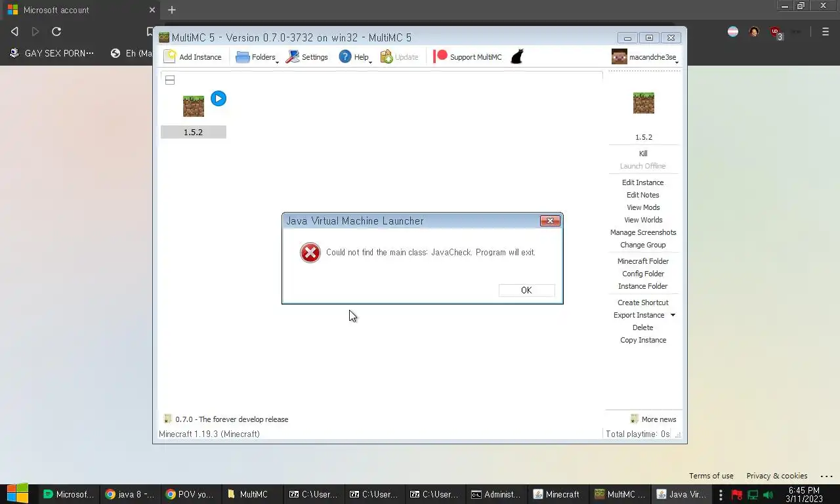Click the Update toolbar button
The width and height of the screenshot is (840, 504).
click(x=399, y=57)
